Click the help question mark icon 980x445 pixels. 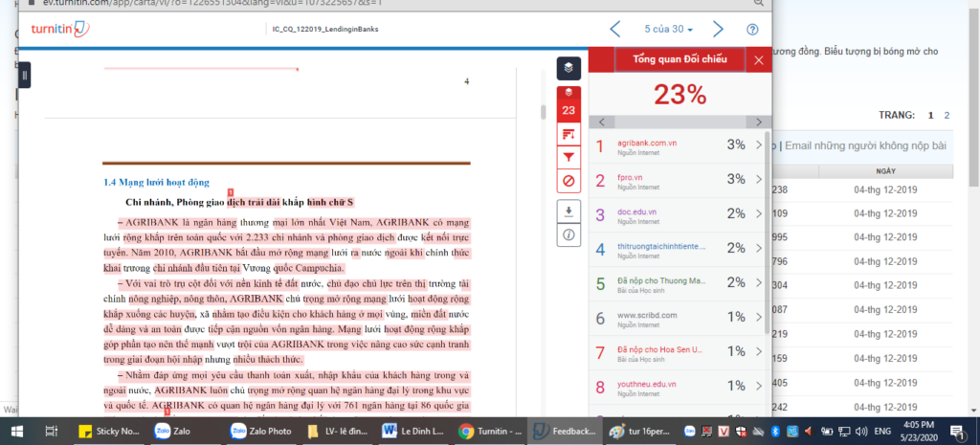point(752,30)
